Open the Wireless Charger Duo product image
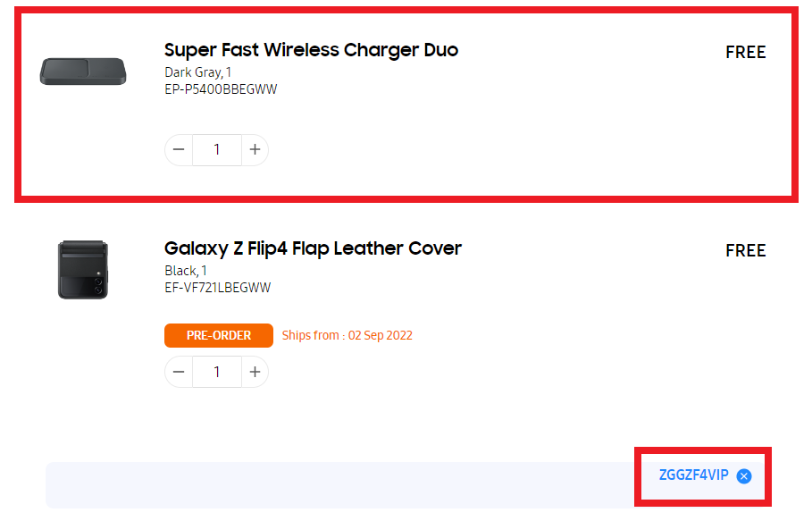The height and width of the screenshot is (521, 812). (x=83, y=71)
